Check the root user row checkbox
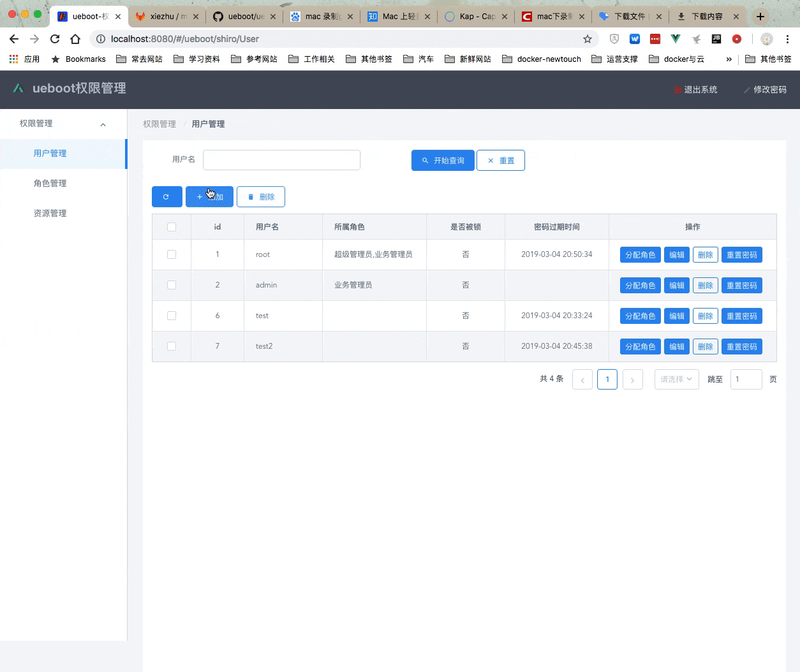This screenshot has width=800, height=672. click(x=172, y=254)
